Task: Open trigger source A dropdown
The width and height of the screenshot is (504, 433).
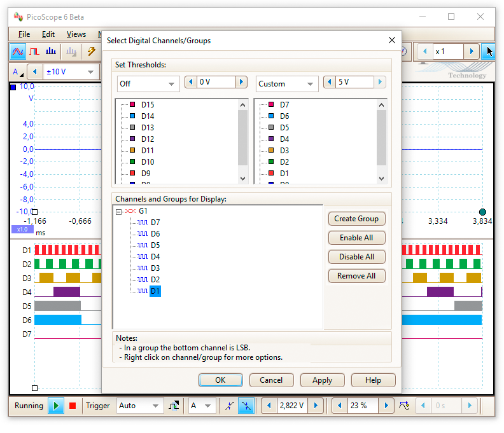Action: click(x=202, y=406)
